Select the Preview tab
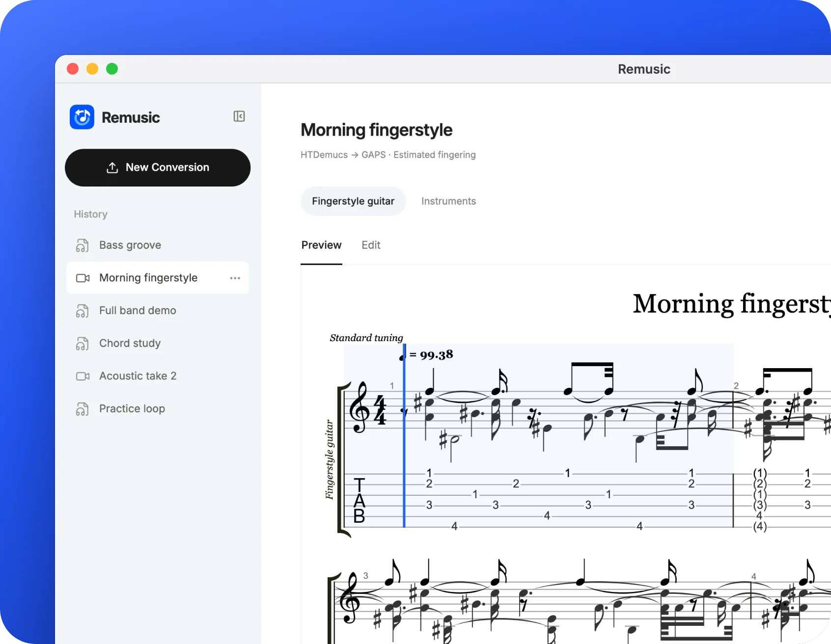831x644 pixels. coord(321,245)
